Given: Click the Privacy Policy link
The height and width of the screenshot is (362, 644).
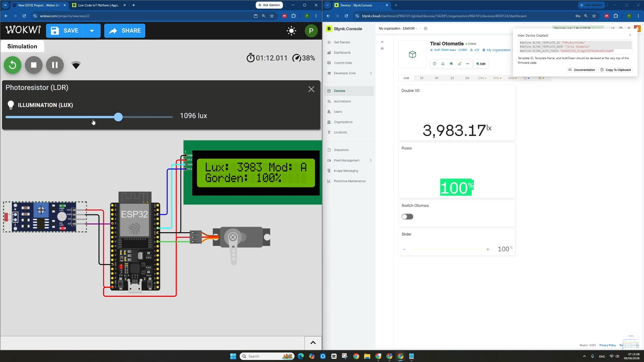Looking at the screenshot, I should pos(607,345).
